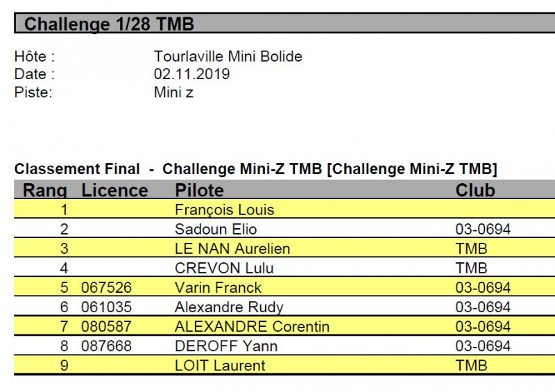Click host name Tourlaville Mini Bolide
555x392 pixels.
228,57
